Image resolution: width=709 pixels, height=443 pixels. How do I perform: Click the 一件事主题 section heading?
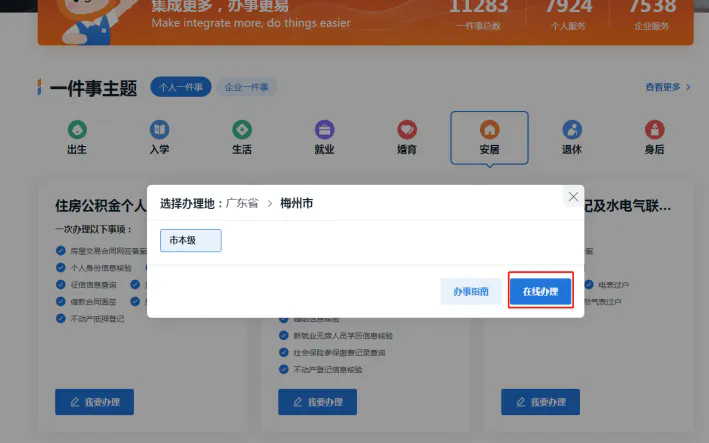[93, 88]
